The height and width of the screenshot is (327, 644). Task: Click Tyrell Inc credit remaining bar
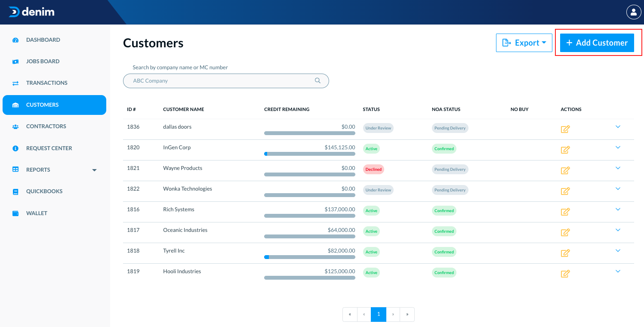[310, 257]
